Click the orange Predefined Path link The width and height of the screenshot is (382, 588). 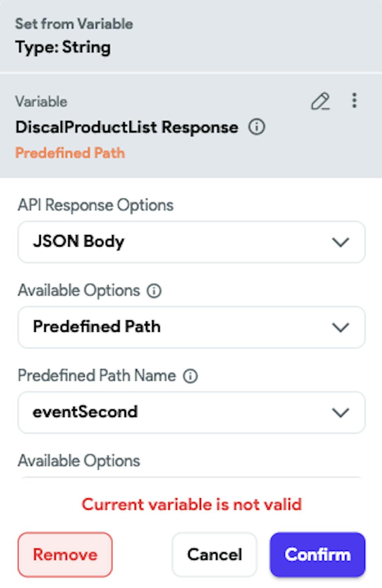pos(70,153)
